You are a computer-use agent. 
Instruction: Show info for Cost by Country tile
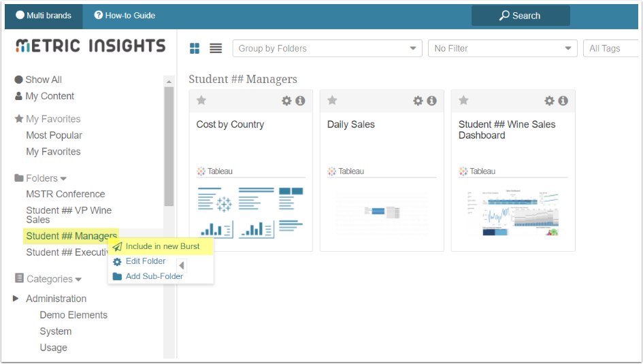300,101
